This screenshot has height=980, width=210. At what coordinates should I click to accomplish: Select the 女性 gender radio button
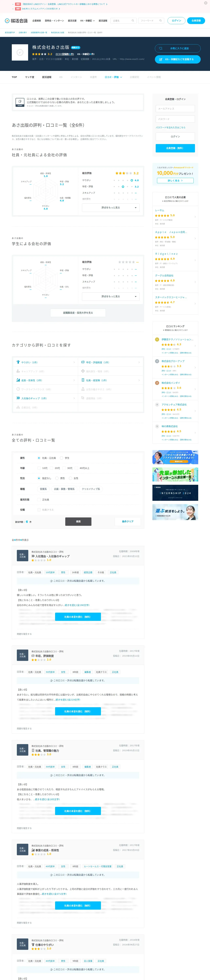[70, 478]
